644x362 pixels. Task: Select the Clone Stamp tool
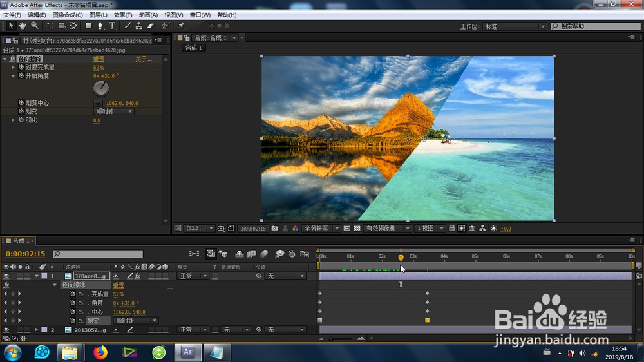138,26
